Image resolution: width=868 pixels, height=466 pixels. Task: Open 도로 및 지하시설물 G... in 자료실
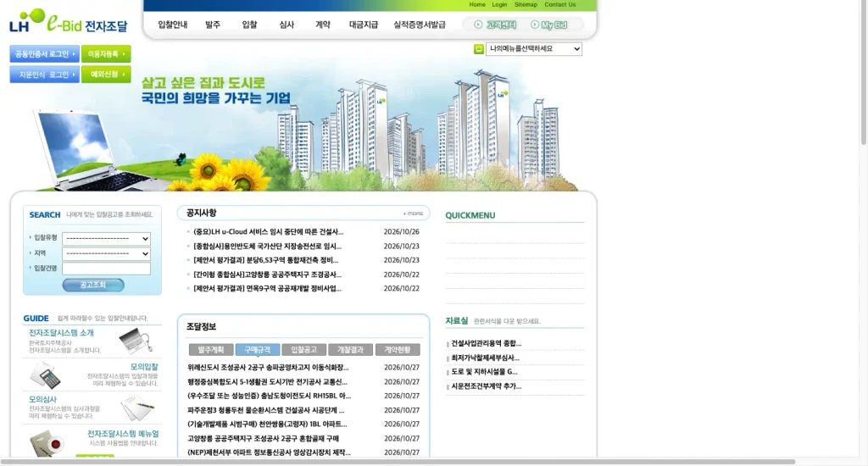484,371
